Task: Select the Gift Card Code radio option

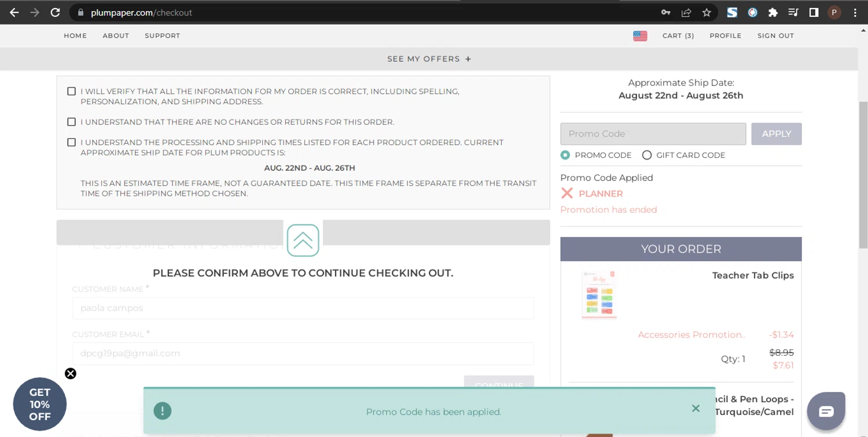Action: pos(647,155)
